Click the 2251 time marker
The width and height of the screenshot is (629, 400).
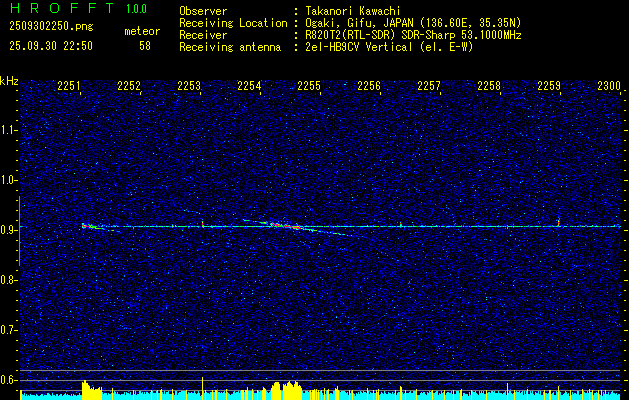coord(69,85)
